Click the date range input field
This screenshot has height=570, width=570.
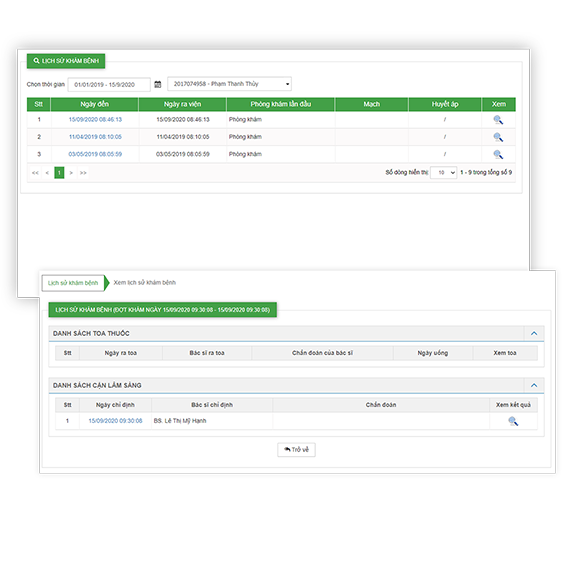click(x=109, y=84)
